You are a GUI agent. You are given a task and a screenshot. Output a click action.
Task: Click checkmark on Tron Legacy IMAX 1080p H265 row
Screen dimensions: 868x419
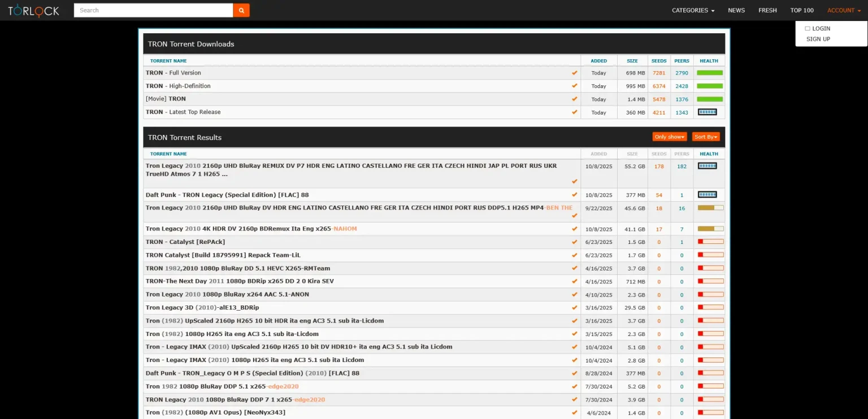pos(575,360)
